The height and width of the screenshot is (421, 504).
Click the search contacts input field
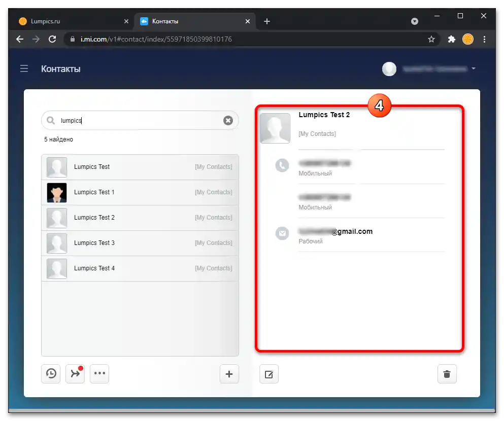[140, 120]
